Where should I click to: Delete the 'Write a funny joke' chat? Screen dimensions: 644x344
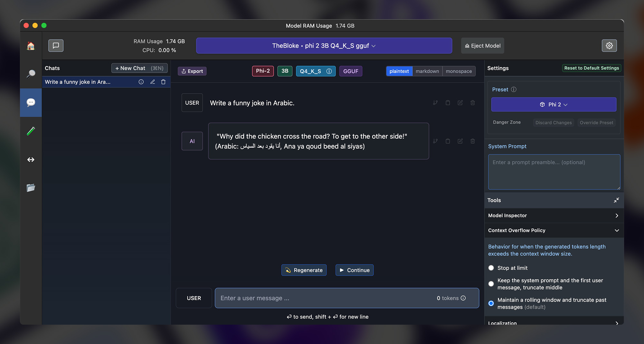coord(163,82)
